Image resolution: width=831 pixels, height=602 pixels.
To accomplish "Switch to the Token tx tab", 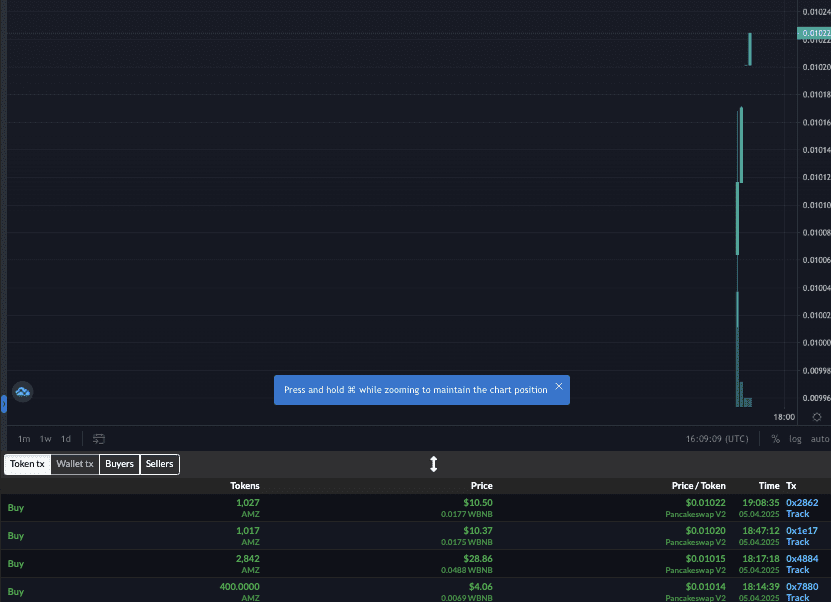I will (x=27, y=464).
